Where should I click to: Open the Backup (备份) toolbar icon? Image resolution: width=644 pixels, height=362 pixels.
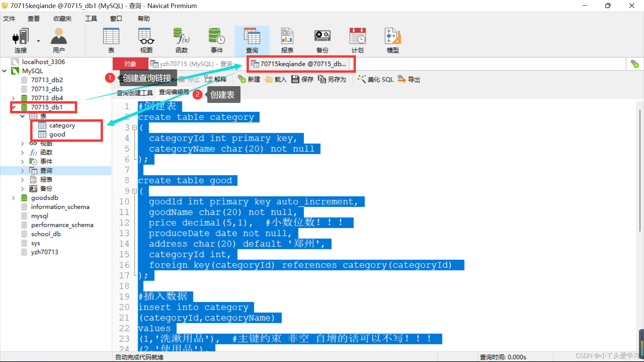coord(322,41)
